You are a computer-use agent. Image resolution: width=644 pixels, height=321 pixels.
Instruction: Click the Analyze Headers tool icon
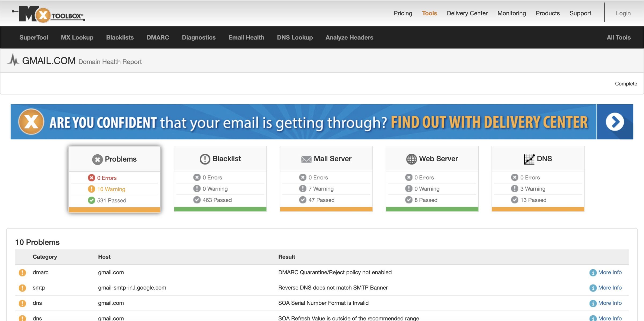[x=349, y=37]
